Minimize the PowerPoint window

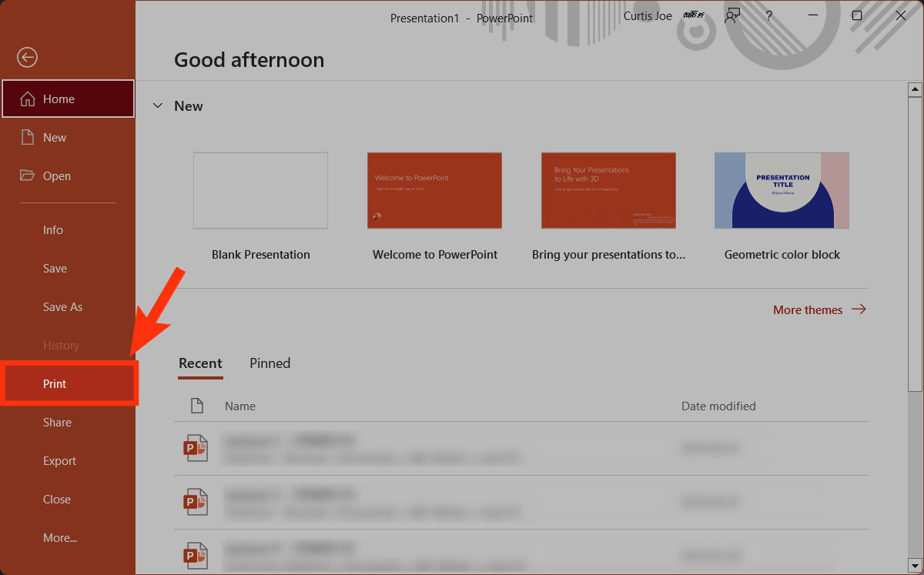coord(813,16)
